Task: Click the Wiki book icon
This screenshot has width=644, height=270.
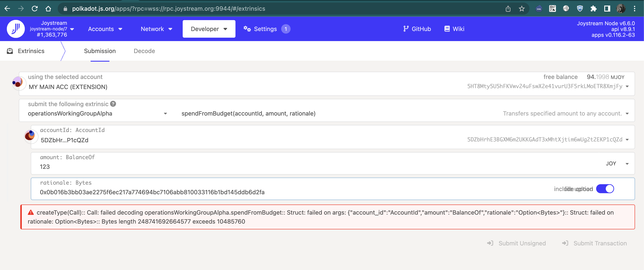Action: point(447,29)
